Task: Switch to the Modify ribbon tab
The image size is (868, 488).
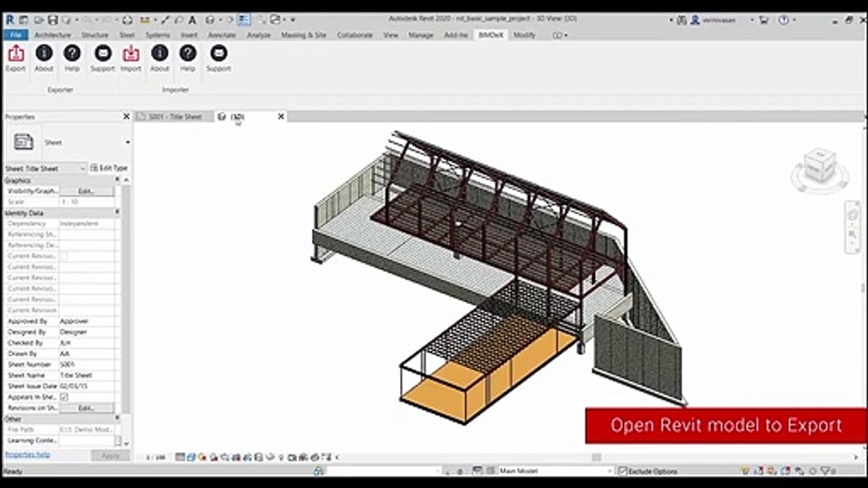Action: (524, 35)
